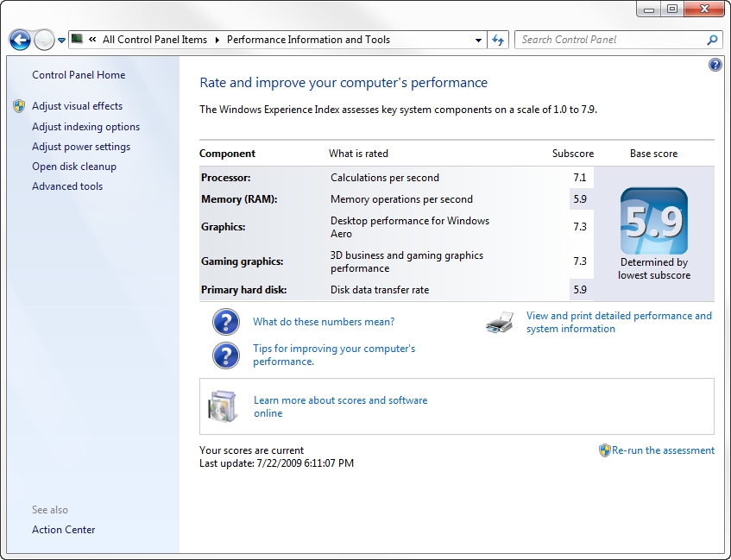Click Disk data transfer rate text
Viewport: 731px width, 560px height.
pos(380,290)
